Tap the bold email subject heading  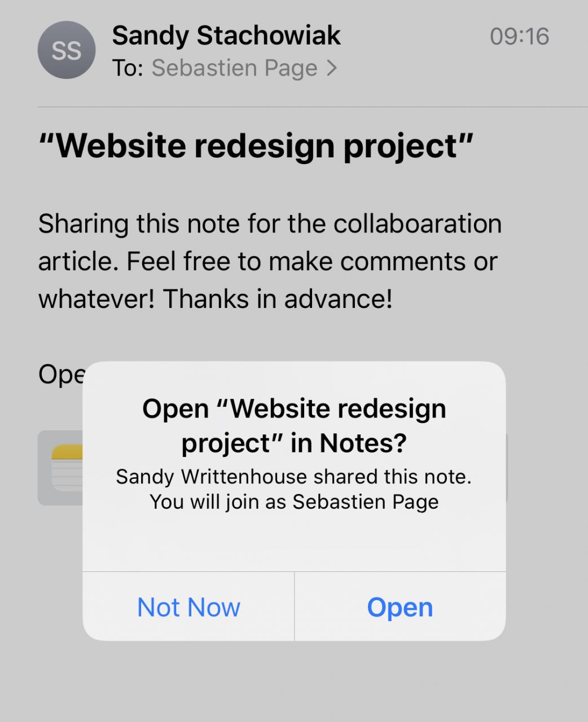[255, 146]
